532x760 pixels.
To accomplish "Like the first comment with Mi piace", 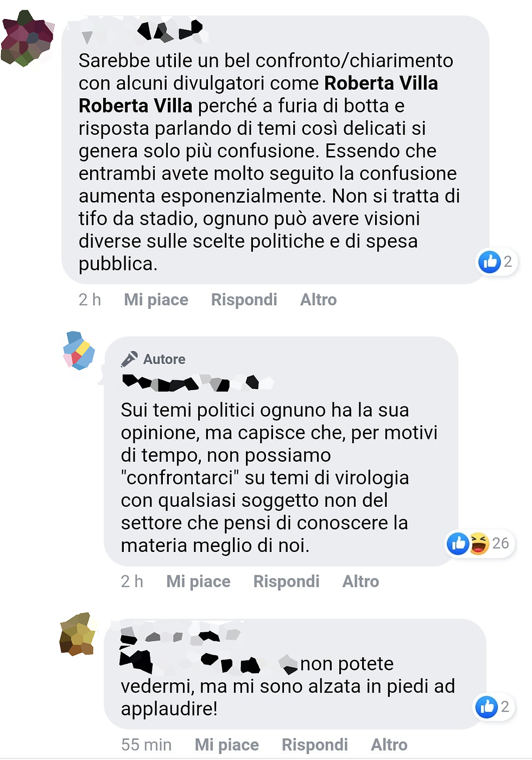I will click(x=156, y=300).
